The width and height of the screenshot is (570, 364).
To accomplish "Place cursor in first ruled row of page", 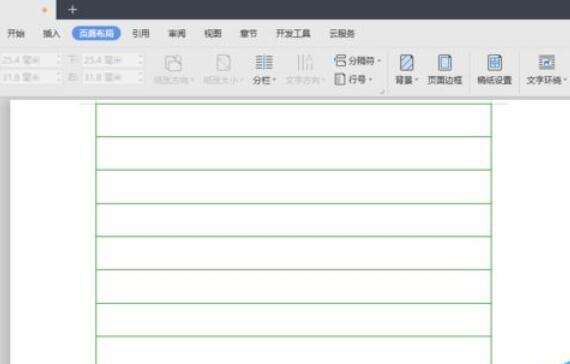I will (293, 120).
